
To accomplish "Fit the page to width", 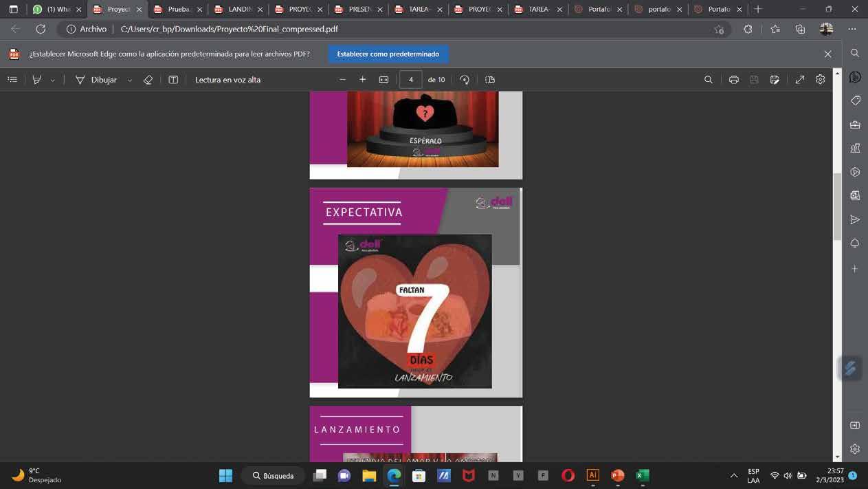I will click(x=383, y=80).
